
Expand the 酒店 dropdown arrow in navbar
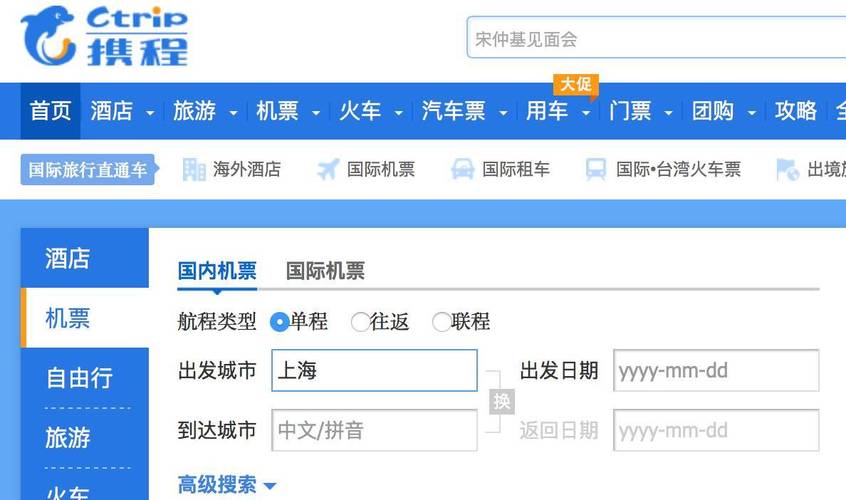point(151,113)
